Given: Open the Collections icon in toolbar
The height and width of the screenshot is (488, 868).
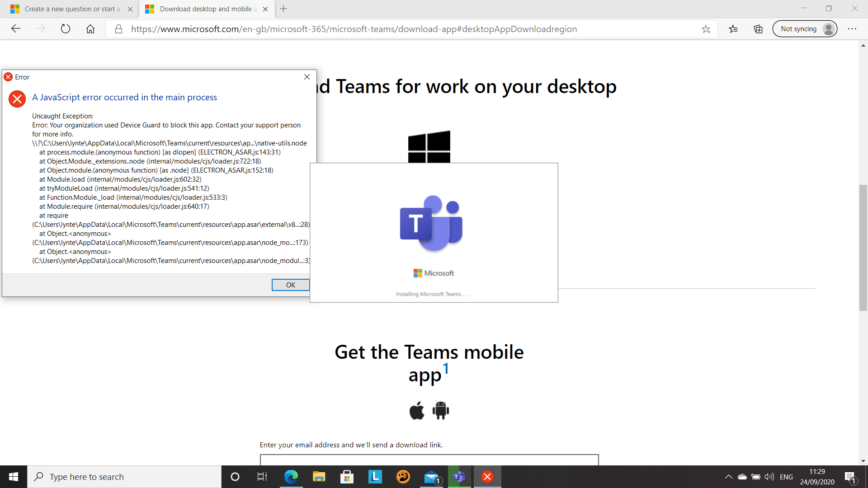Looking at the screenshot, I should point(758,29).
